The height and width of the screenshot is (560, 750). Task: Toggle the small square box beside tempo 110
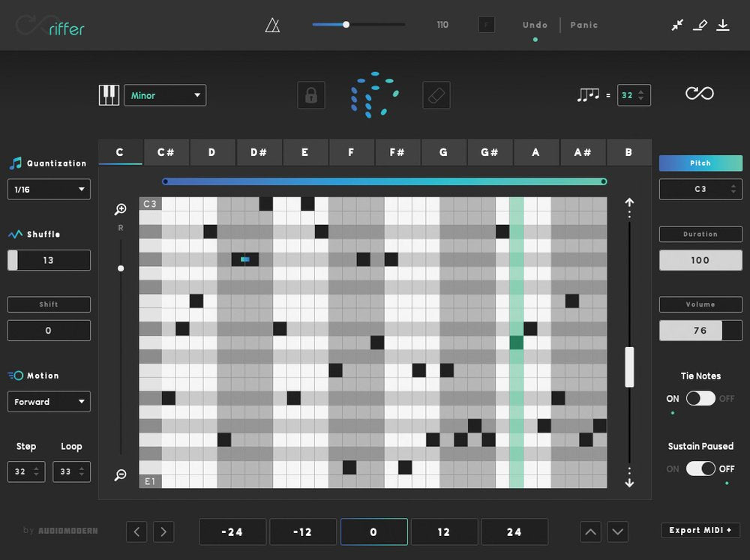pyautogui.click(x=486, y=25)
